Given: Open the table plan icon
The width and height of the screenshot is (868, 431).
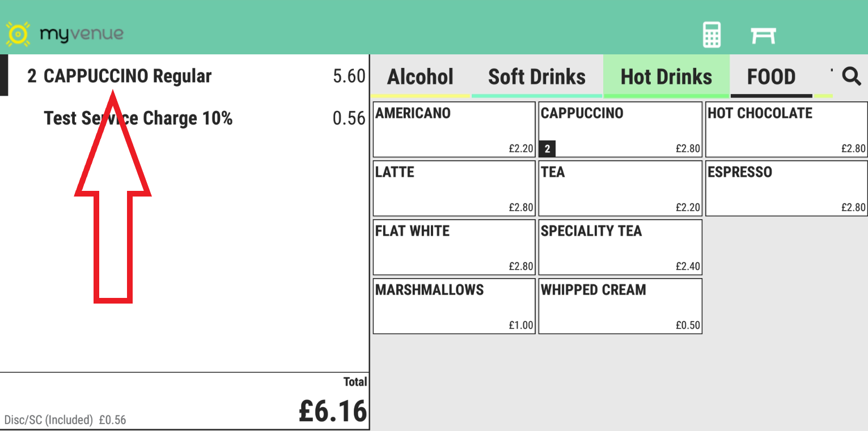Looking at the screenshot, I should click(x=763, y=35).
